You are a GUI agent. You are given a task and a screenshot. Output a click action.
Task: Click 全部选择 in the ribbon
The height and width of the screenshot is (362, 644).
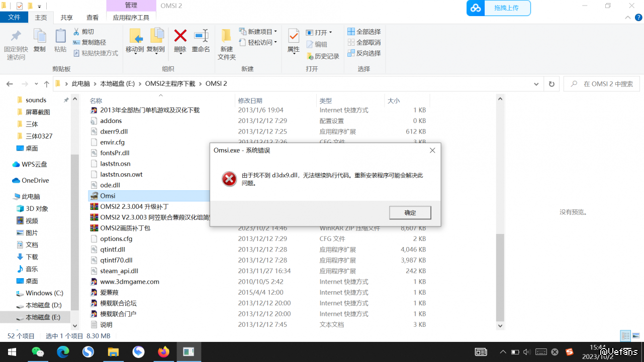[x=364, y=32]
